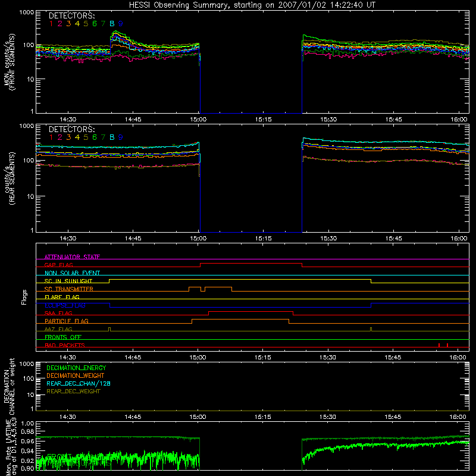476x476 pixels.
Task: Click the 1000 y-axis value on decimation plot
Action: 27,364
